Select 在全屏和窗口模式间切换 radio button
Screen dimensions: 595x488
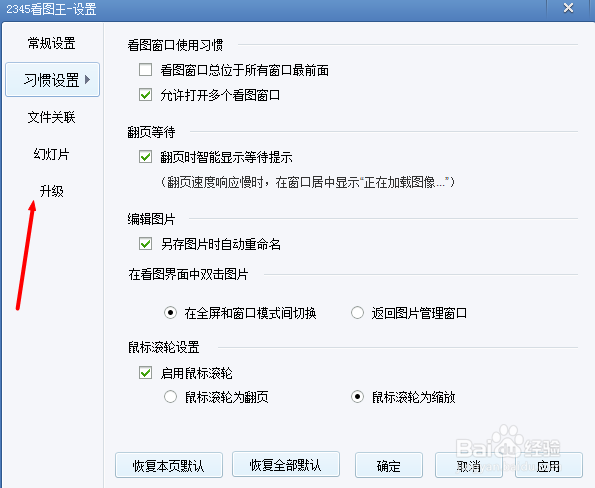pos(170,313)
